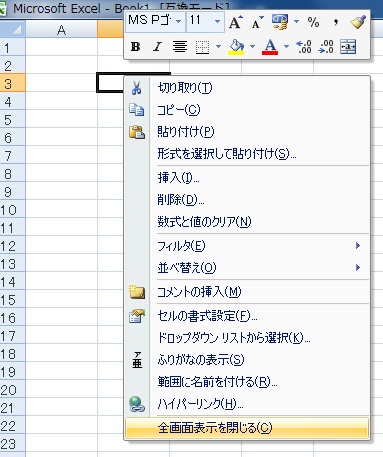Toggle Italic formatting in mini toolbar
This screenshot has height=457, width=383.
pos(157,47)
